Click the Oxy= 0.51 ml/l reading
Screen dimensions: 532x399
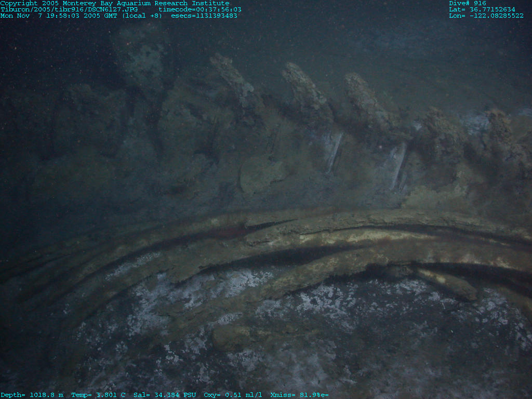pos(233,395)
